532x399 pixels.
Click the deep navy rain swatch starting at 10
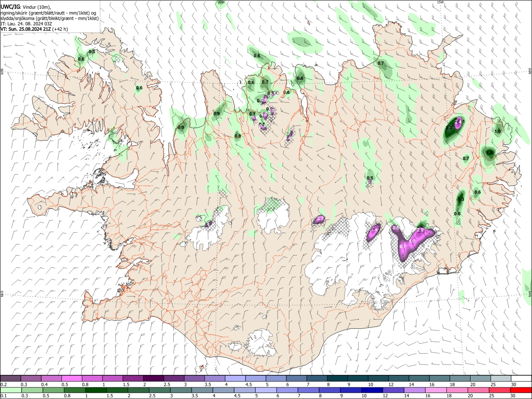(371, 390)
